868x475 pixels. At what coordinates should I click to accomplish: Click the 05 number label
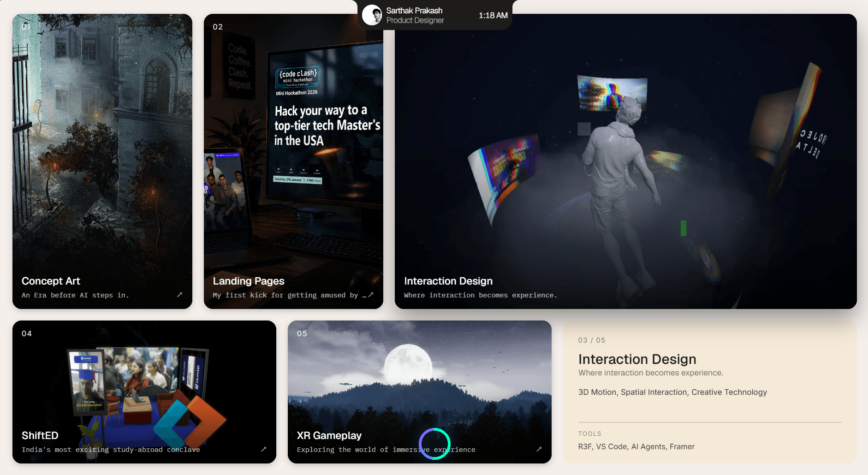(302, 333)
